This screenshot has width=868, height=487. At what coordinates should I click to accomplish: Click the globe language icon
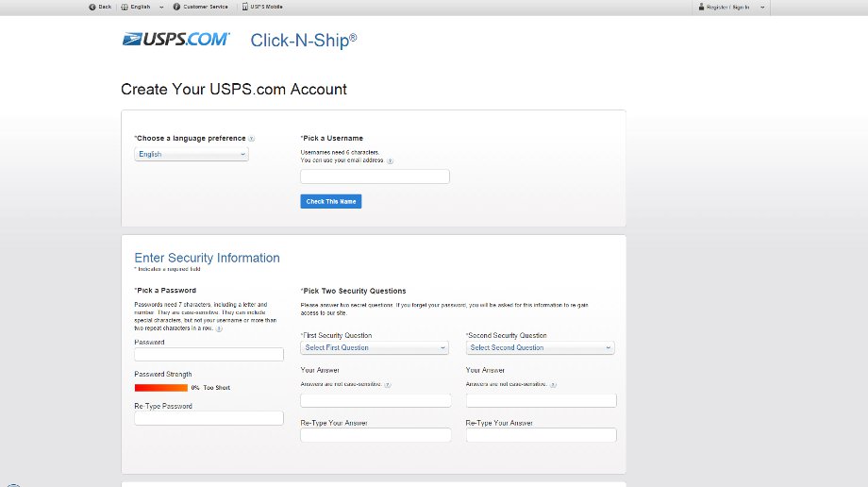point(125,7)
